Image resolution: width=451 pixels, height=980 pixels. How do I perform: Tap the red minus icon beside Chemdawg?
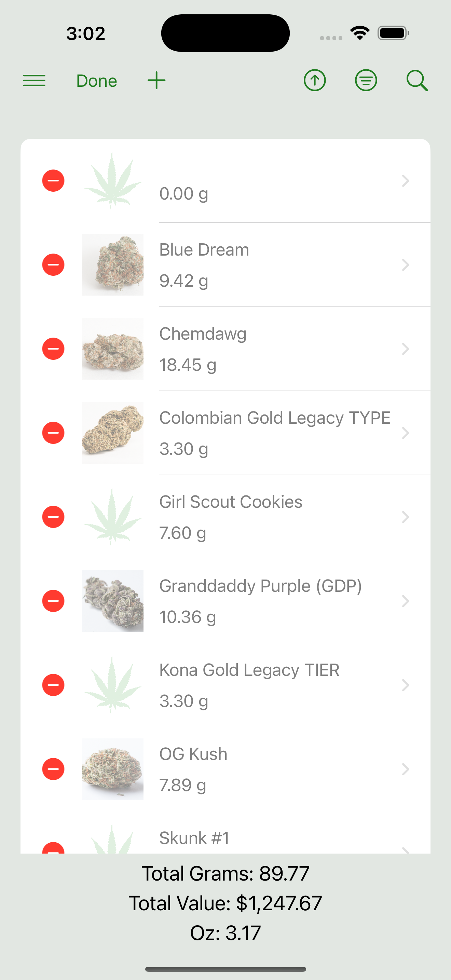53,349
